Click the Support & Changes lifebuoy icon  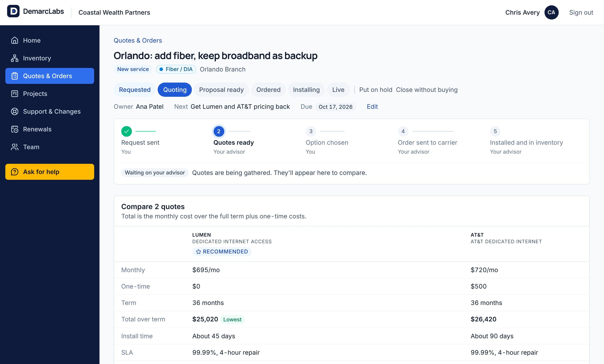tap(15, 111)
